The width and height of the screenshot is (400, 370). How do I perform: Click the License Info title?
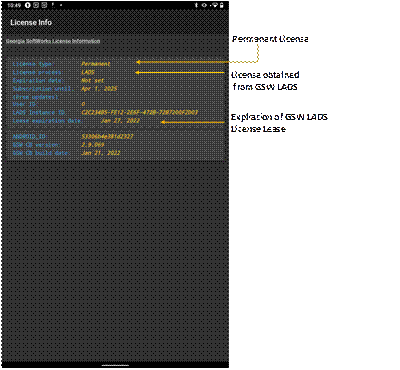pos(31,22)
